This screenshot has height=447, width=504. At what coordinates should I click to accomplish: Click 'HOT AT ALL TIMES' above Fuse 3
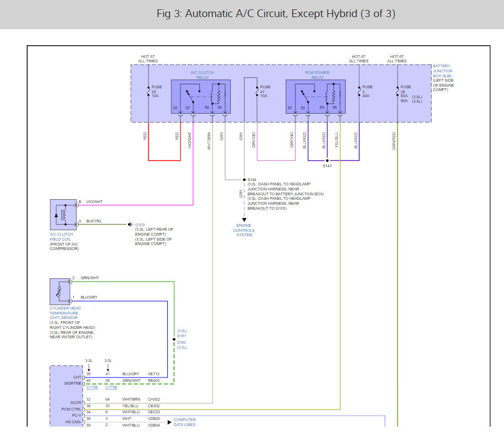coord(359,59)
